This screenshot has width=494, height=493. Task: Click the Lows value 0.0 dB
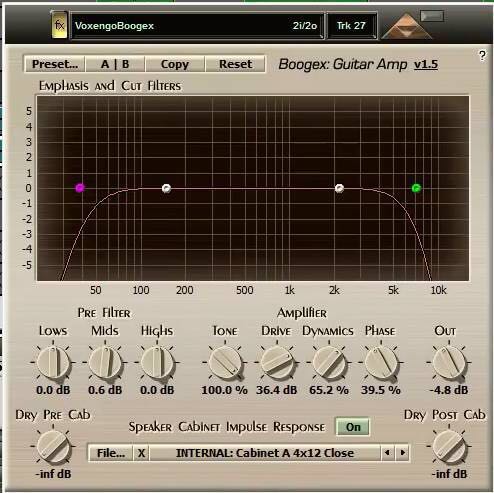pos(53,390)
